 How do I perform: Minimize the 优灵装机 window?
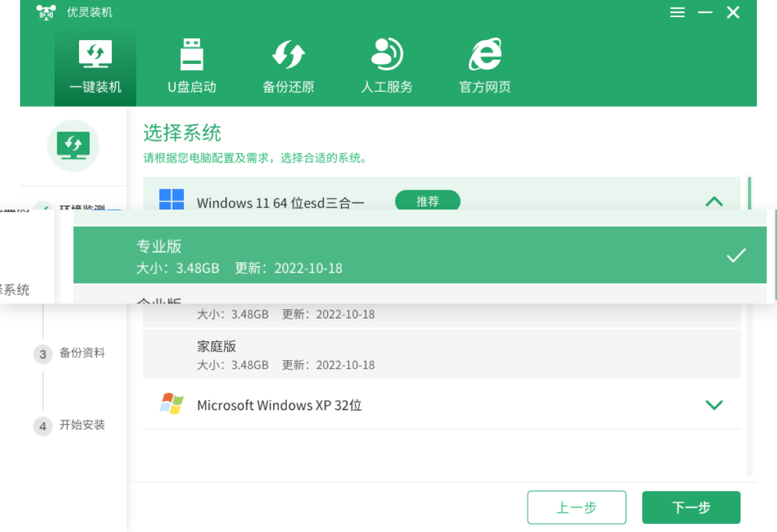[x=705, y=13]
